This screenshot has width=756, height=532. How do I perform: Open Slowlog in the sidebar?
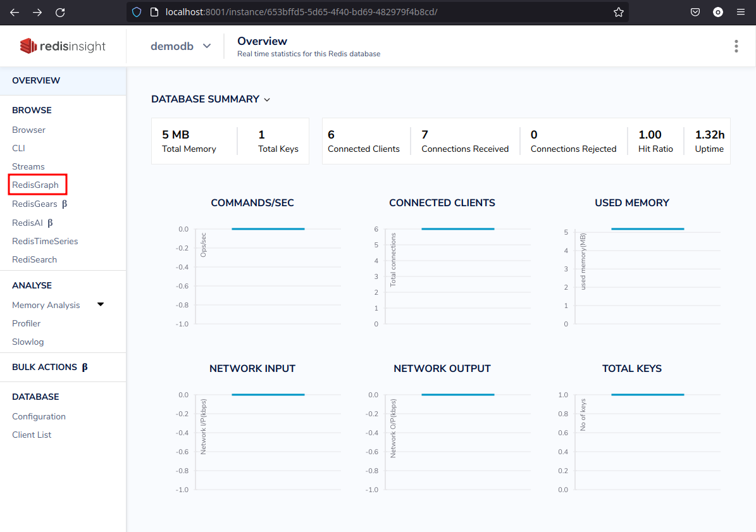coord(28,342)
